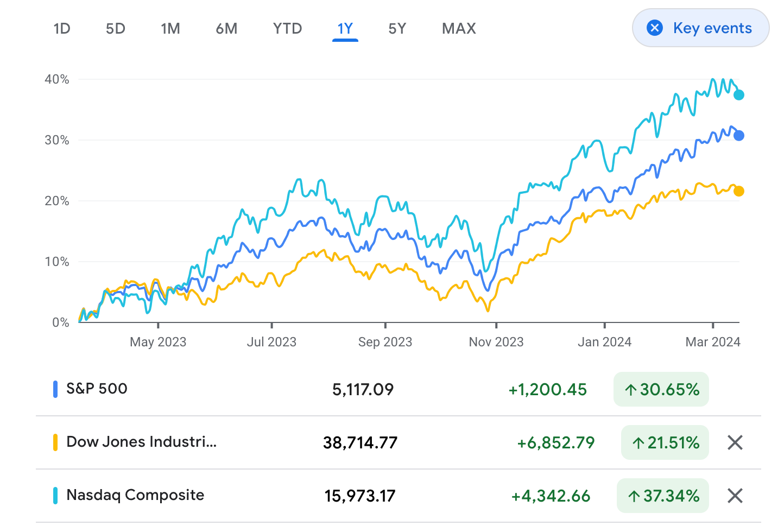Click the yellow Dow Jones endpoint dot
Screen dimensions: 784x532
pos(739,191)
